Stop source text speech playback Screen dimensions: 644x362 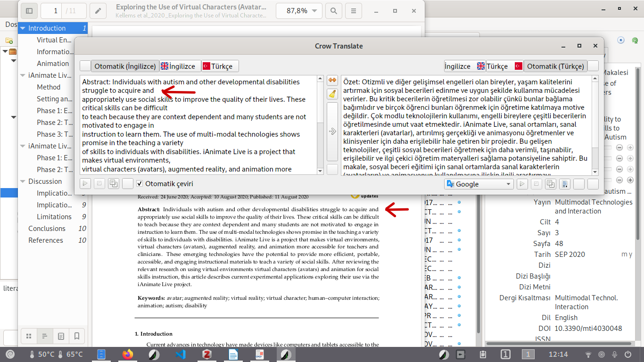coord(99,184)
